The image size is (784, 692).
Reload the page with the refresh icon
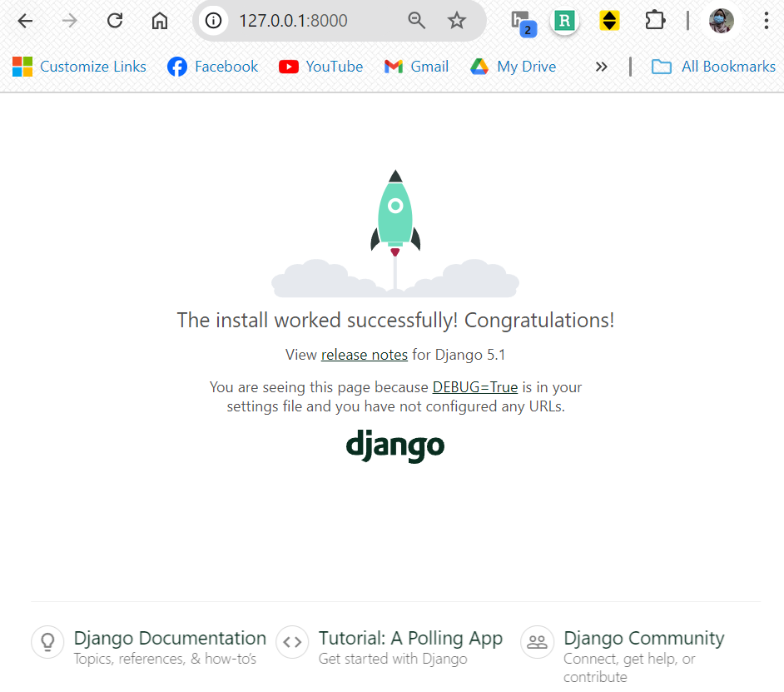point(116,21)
